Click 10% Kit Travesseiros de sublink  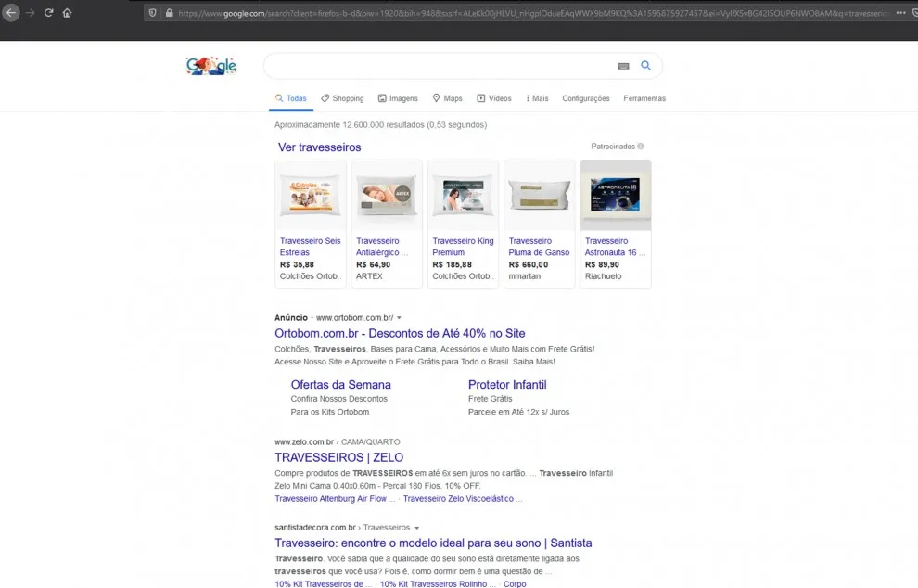(x=324, y=584)
